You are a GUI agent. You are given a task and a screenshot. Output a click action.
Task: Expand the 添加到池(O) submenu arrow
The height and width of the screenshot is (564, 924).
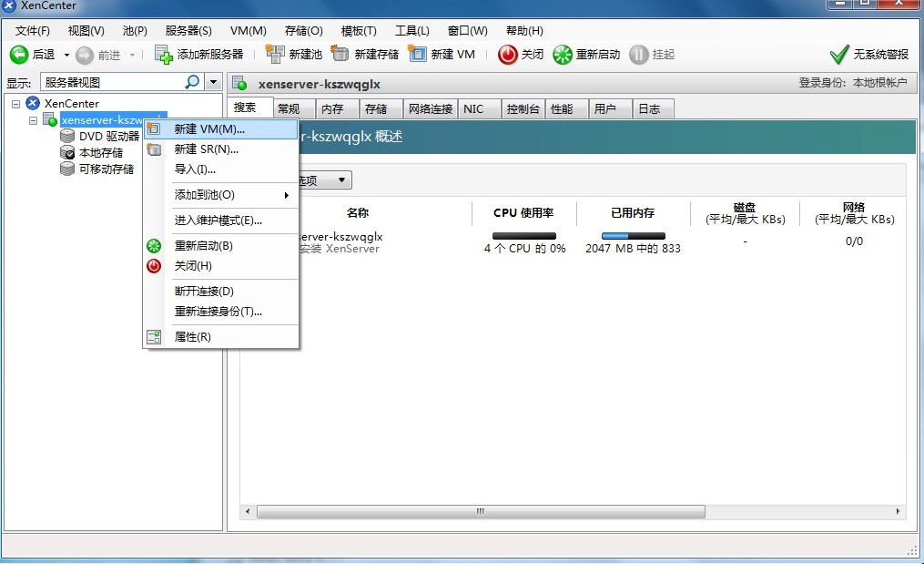[x=287, y=195]
